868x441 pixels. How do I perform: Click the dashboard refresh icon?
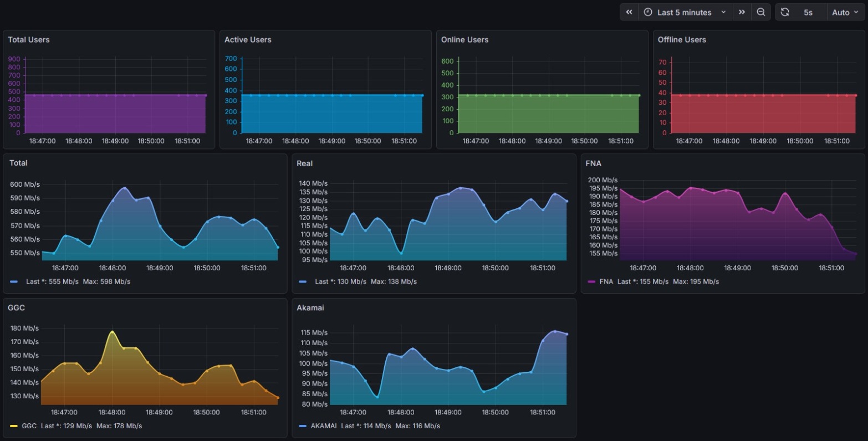coord(785,12)
